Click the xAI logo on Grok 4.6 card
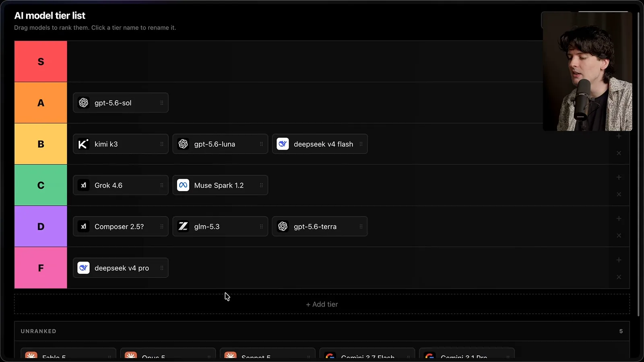Screen dimensions: 644x362 83,185
